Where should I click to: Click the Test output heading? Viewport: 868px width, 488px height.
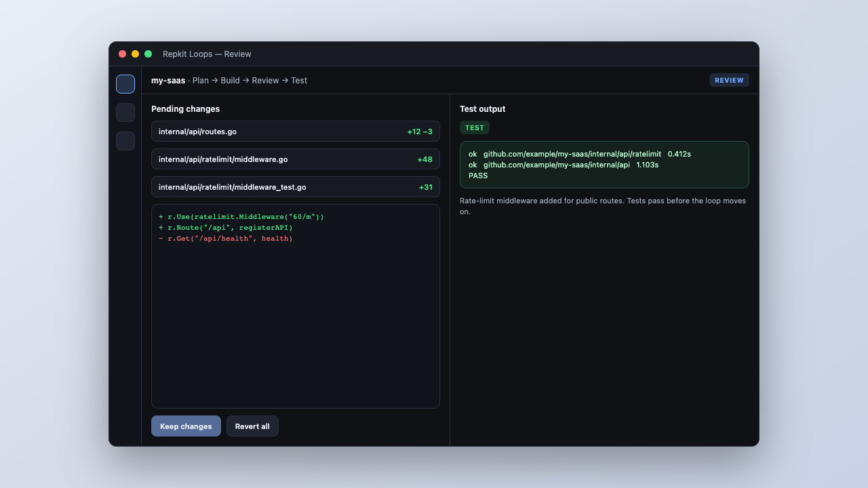pyautogui.click(x=482, y=109)
